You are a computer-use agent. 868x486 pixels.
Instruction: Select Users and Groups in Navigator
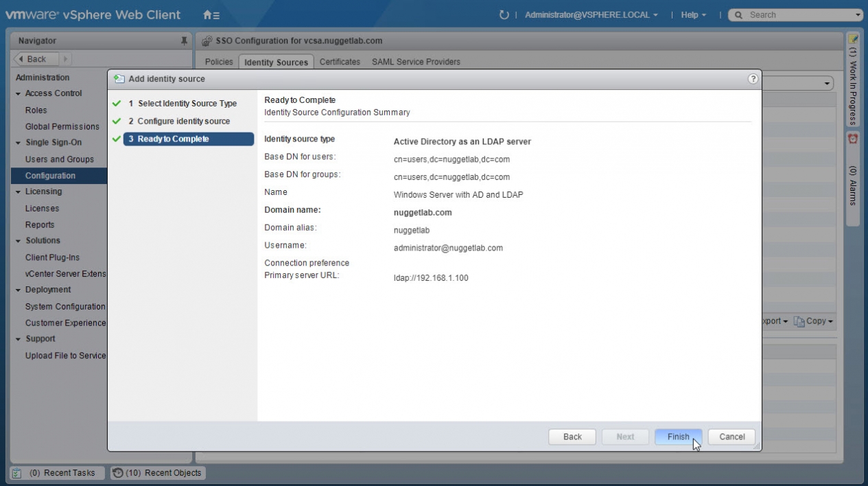tap(59, 159)
